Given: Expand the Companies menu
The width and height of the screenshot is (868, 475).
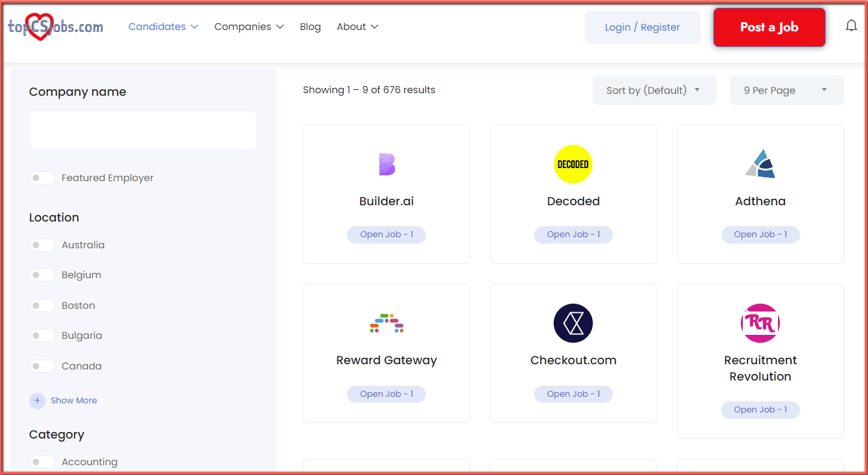Looking at the screenshot, I should pyautogui.click(x=249, y=27).
